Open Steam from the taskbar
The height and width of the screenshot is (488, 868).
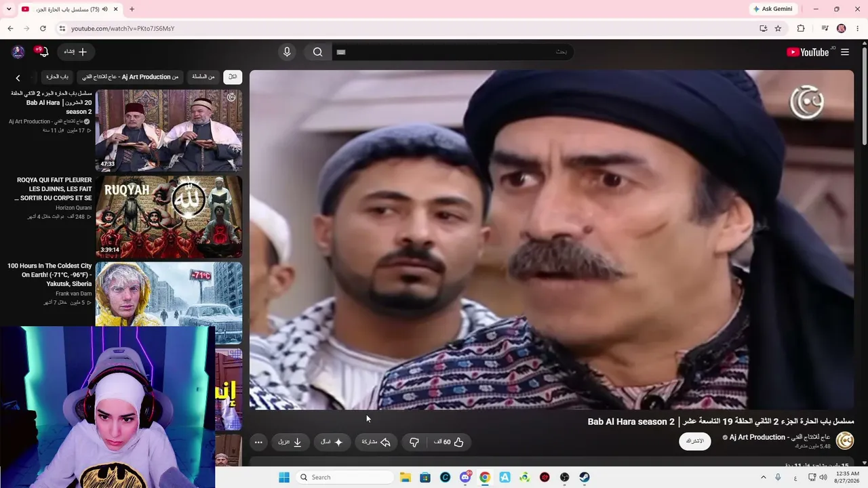click(x=585, y=477)
